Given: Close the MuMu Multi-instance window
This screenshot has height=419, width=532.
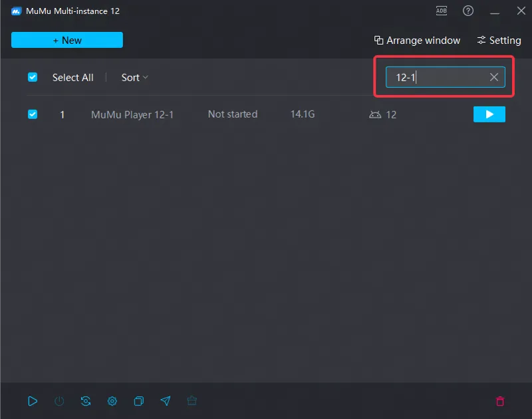Looking at the screenshot, I should [521, 11].
